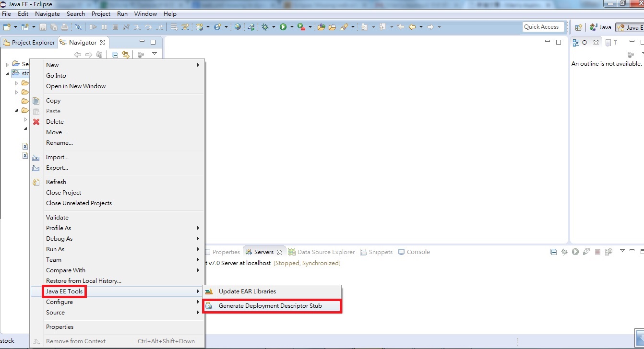The image size is (644, 349).
Task: Click the Last Edit Location arrow icon
Action: point(401,27)
